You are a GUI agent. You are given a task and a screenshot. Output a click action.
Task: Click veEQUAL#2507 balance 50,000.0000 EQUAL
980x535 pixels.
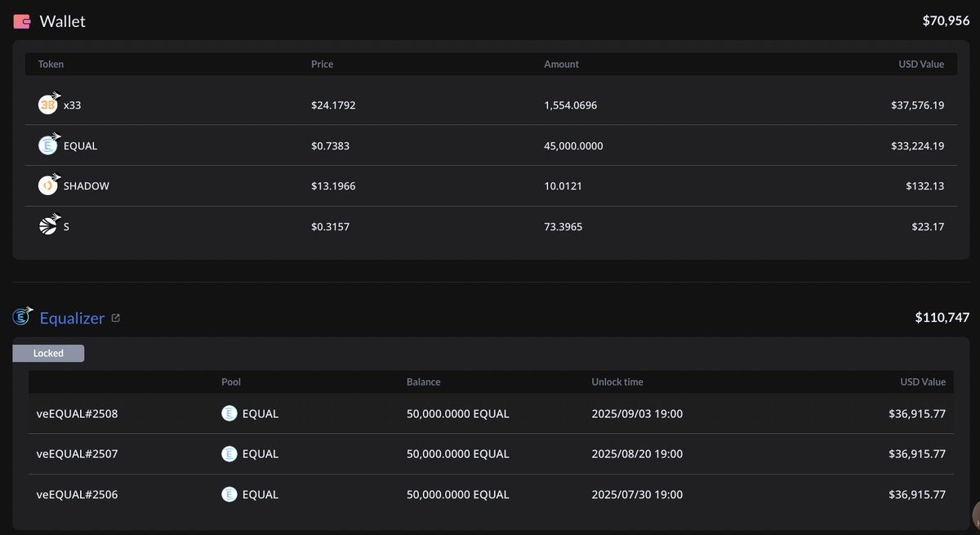coord(458,454)
